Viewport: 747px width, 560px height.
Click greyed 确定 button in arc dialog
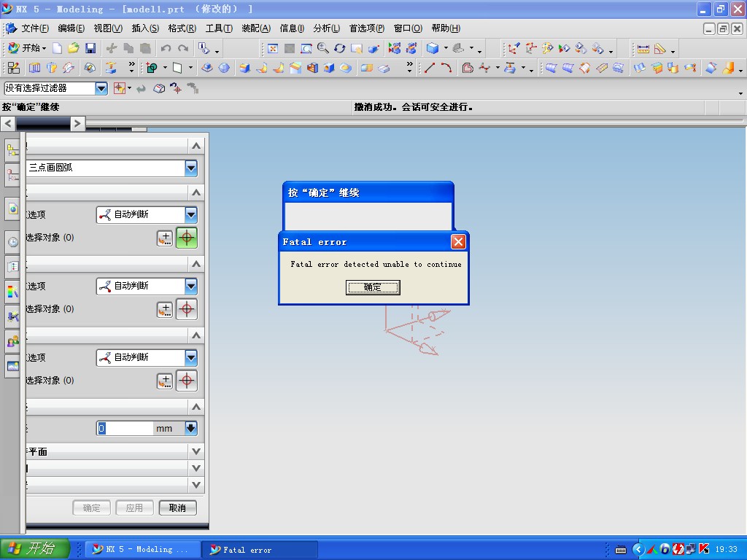[x=91, y=508]
